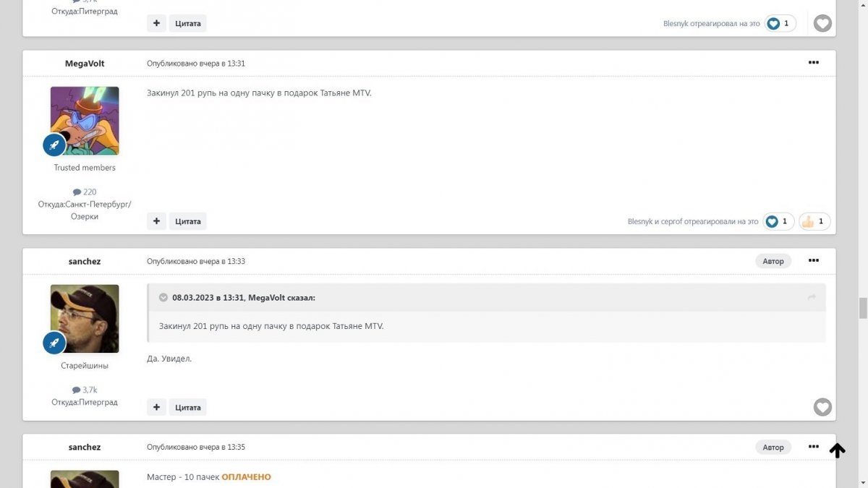This screenshot has height=488, width=868.
Task: Click the rank rocket badge on MegaVolt's avatar
Action: point(54,145)
